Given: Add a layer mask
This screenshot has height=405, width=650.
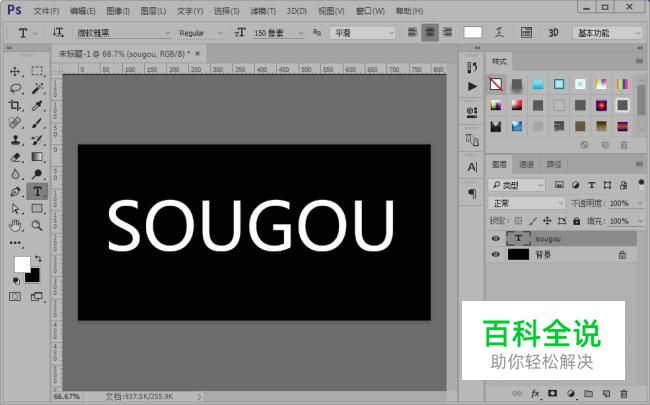Looking at the screenshot, I should (553, 393).
